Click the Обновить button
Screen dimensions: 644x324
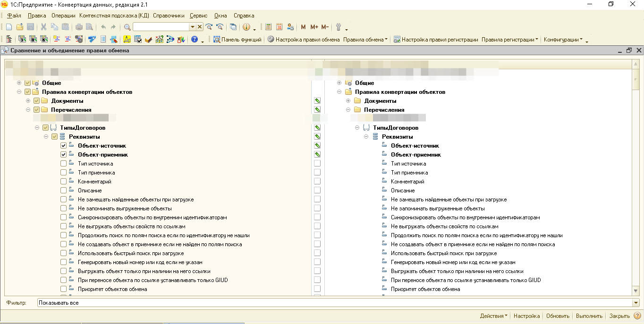(x=557, y=316)
